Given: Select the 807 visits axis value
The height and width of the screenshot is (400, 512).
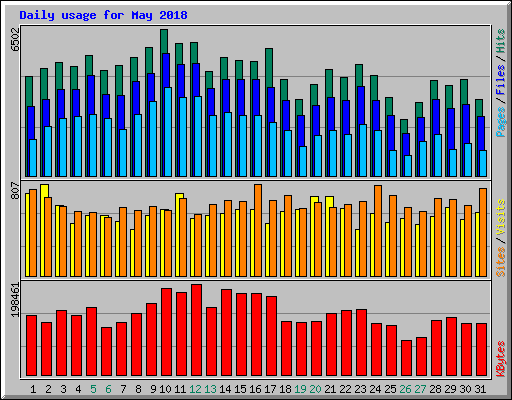Looking at the screenshot, I should [x=15, y=190].
